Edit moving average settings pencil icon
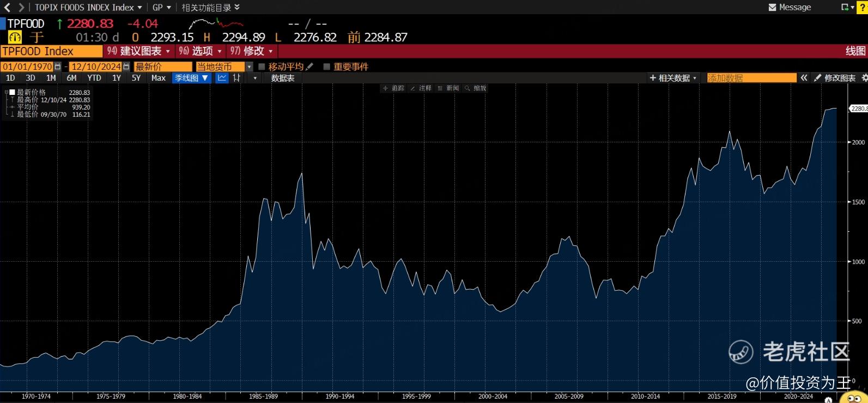Viewport: 868px width, 403px height. tap(310, 67)
